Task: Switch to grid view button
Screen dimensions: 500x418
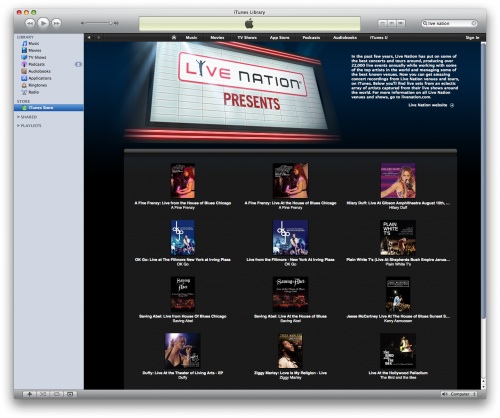Action: (x=392, y=23)
